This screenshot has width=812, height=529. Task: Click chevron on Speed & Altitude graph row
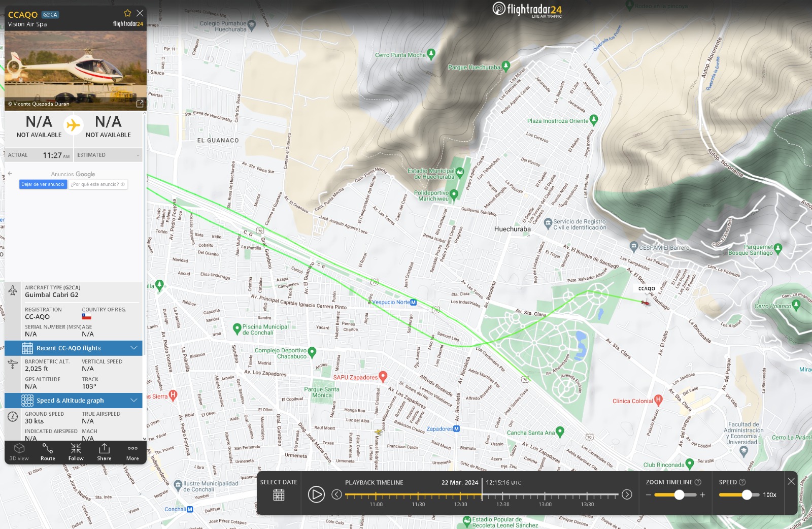[134, 400]
